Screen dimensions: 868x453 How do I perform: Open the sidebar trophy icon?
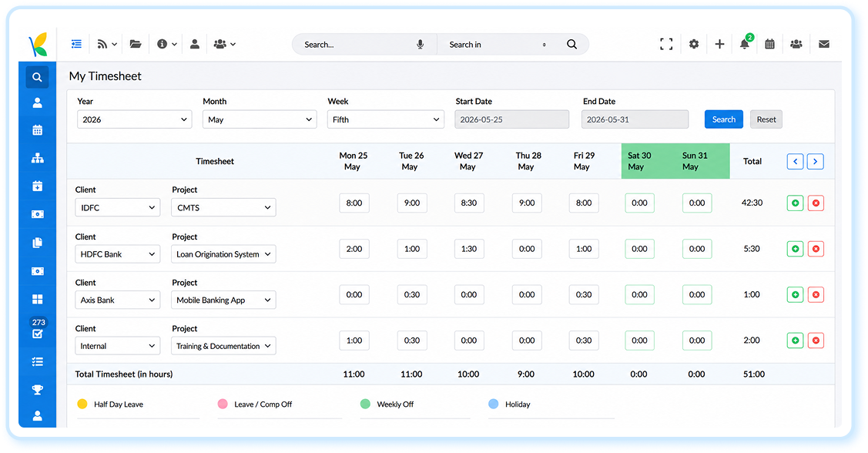37,389
